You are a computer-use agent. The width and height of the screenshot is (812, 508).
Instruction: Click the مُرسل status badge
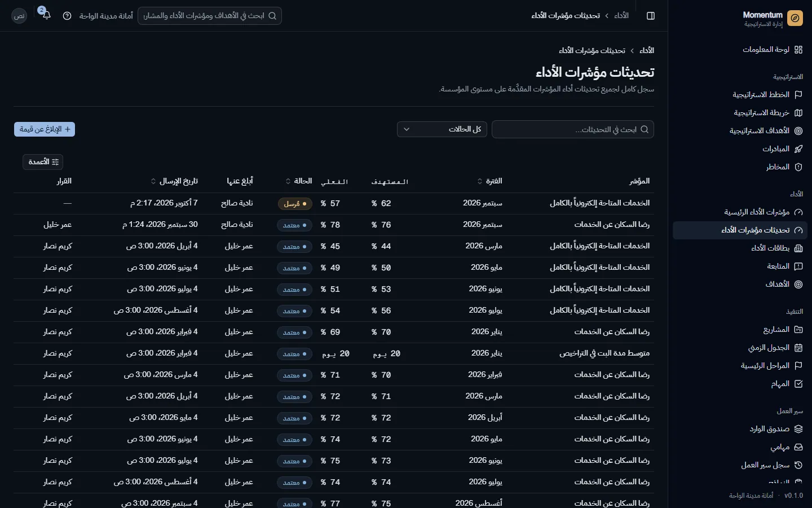tap(295, 204)
